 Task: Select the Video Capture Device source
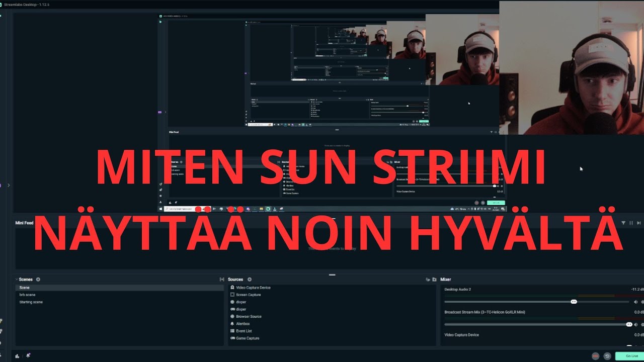(x=332, y=288)
